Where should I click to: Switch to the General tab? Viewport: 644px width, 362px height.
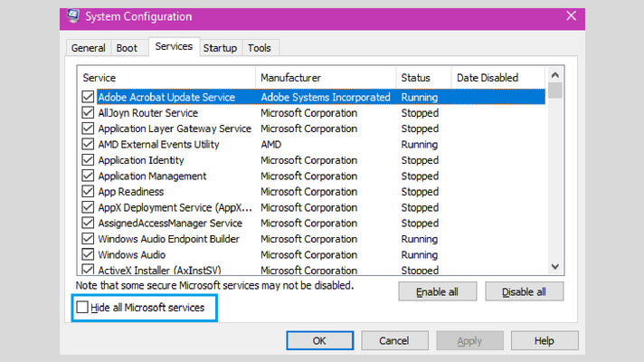(x=89, y=48)
